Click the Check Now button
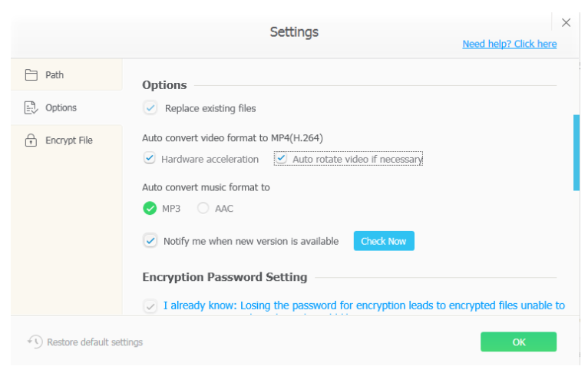Image resolution: width=588 pixels, height=373 pixels. (384, 241)
